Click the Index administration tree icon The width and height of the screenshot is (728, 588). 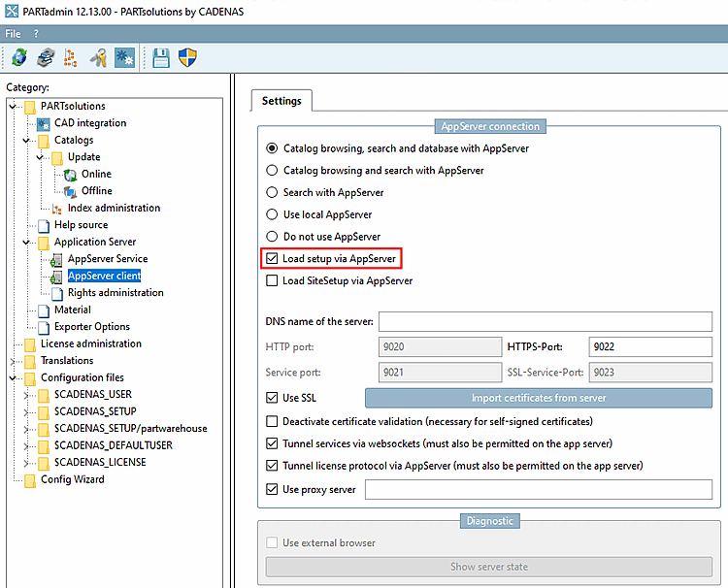coord(56,209)
